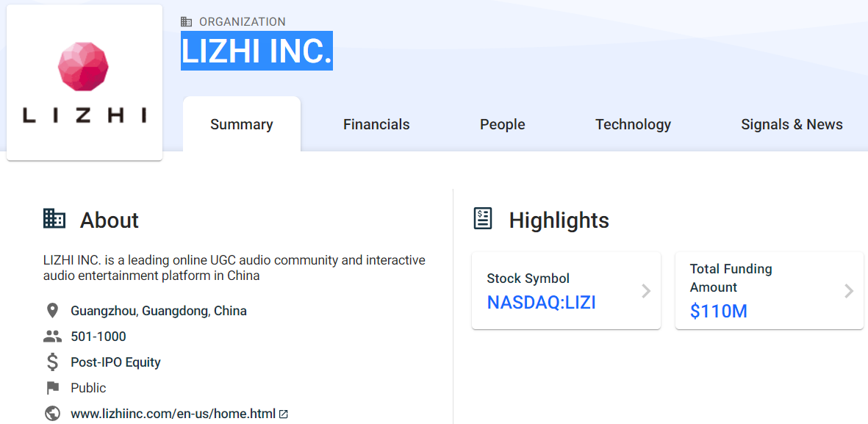Open the www.lizhiinc.com website link
Image resolution: width=868 pixels, height=424 pixels.
[173, 414]
